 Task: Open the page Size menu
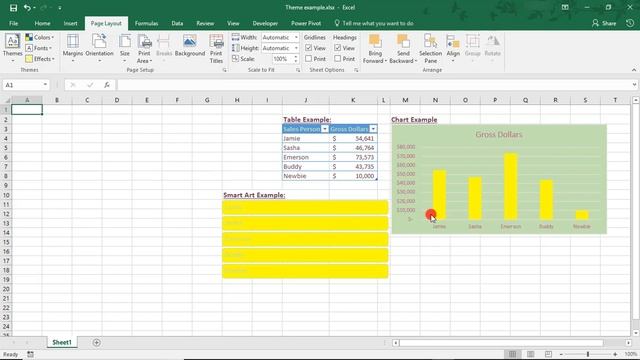click(x=124, y=48)
